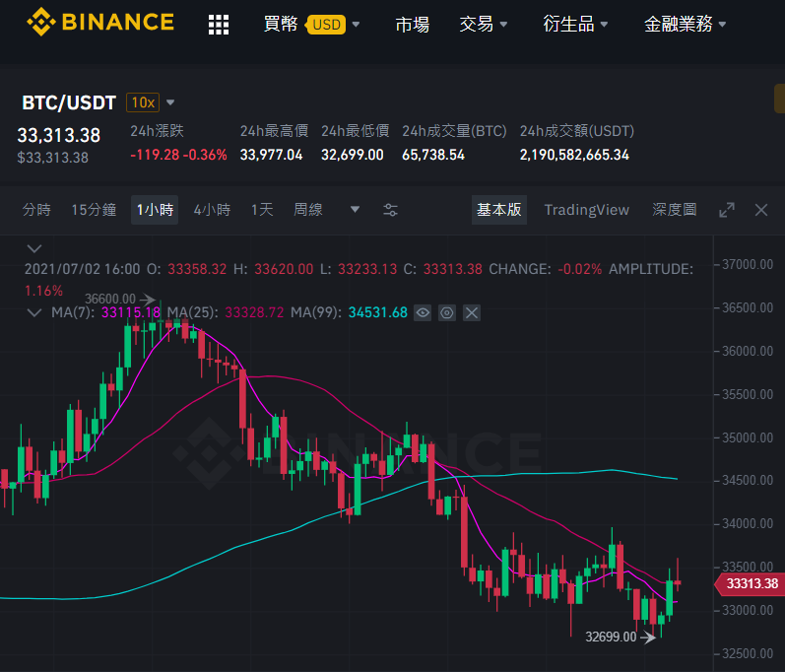
Task: Open 衍生品 dropdown menu
Action: [576, 24]
